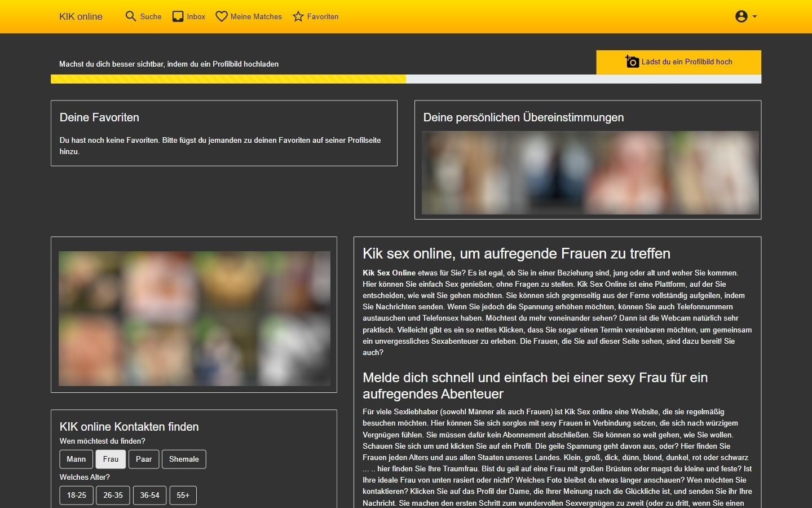Click the search magnifier icon
This screenshot has width=812, height=508.
(131, 16)
